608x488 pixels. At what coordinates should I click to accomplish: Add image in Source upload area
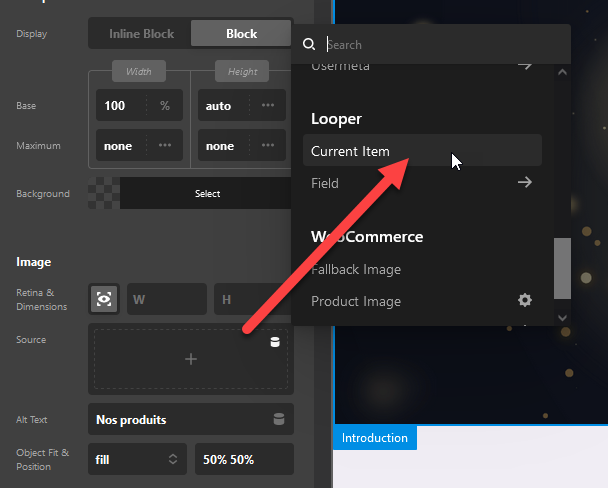191,359
